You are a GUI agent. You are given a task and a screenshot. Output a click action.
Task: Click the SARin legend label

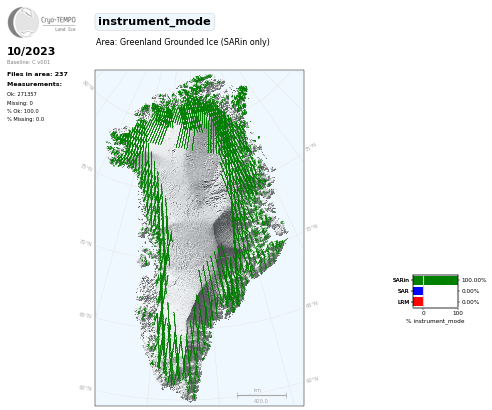click(x=401, y=280)
